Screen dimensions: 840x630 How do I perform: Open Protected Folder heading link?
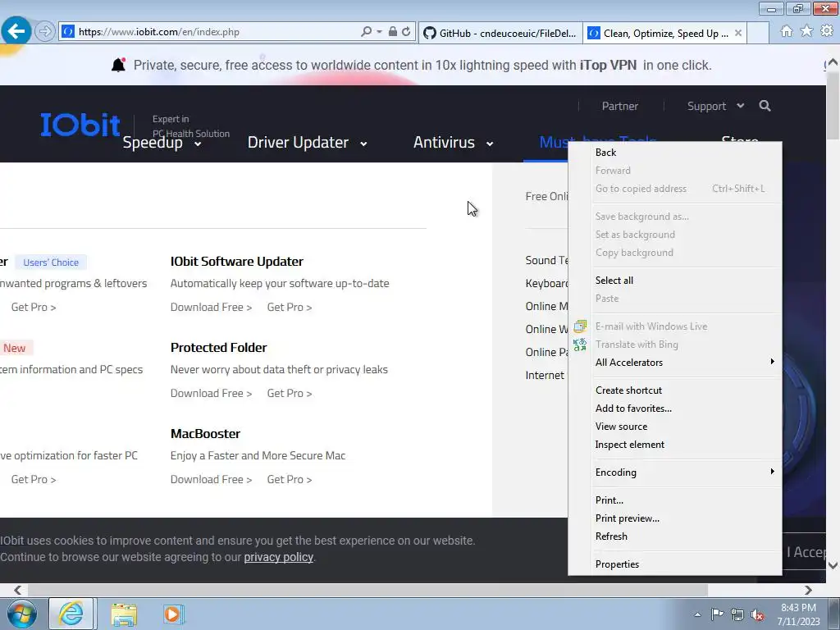[218, 348]
